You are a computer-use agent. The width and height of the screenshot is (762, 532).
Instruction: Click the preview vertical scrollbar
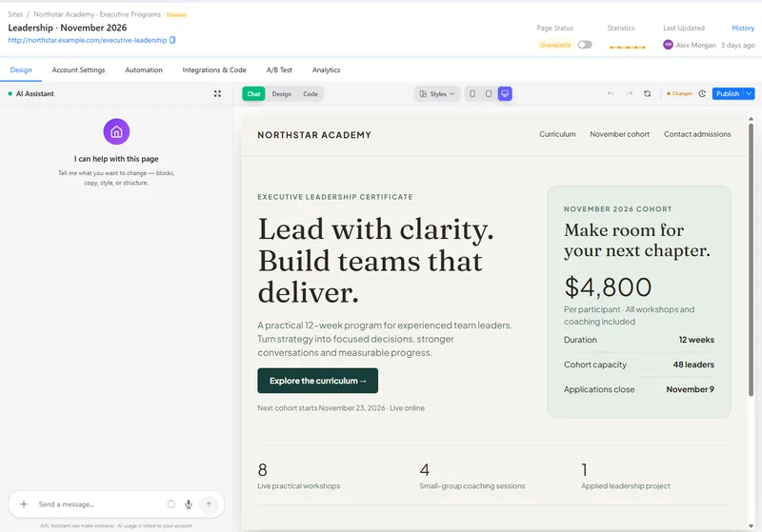pos(751,262)
